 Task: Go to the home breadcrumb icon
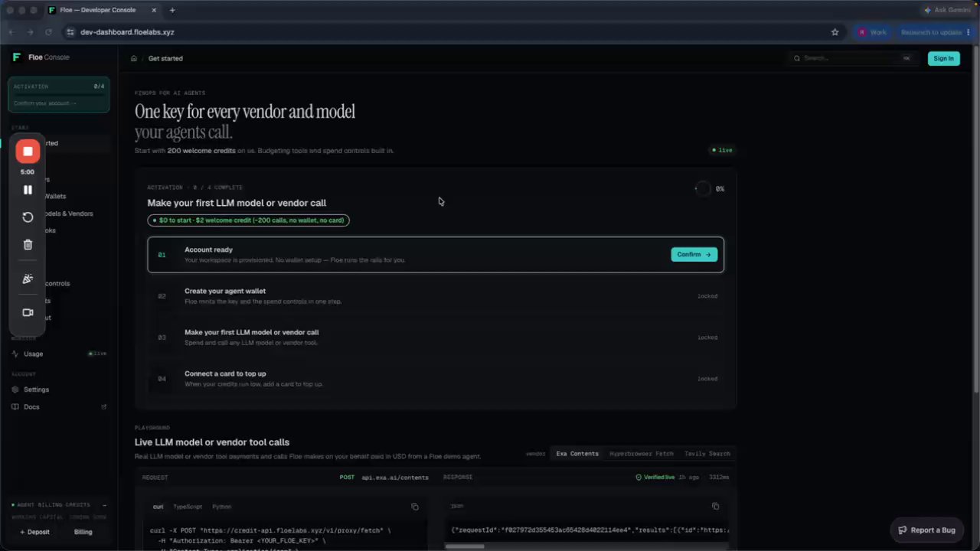(133, 58)
